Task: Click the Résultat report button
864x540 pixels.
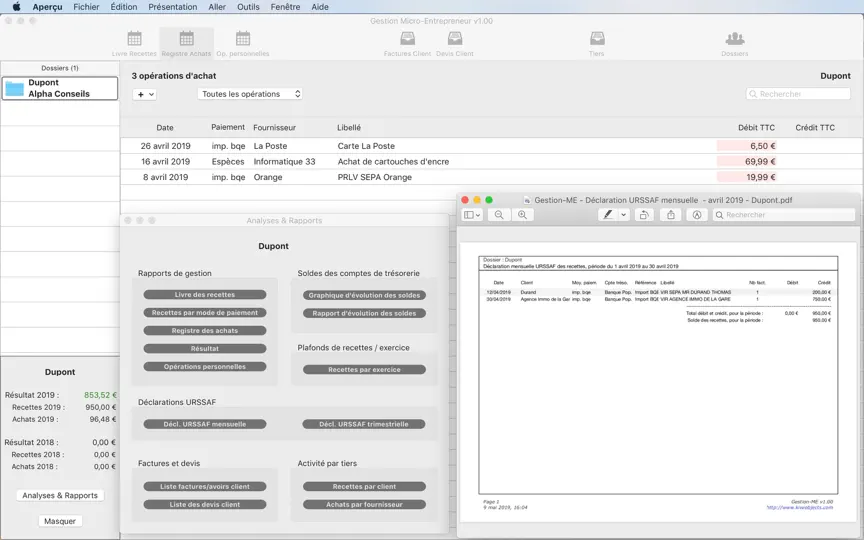Action: (x=205, y=349)
